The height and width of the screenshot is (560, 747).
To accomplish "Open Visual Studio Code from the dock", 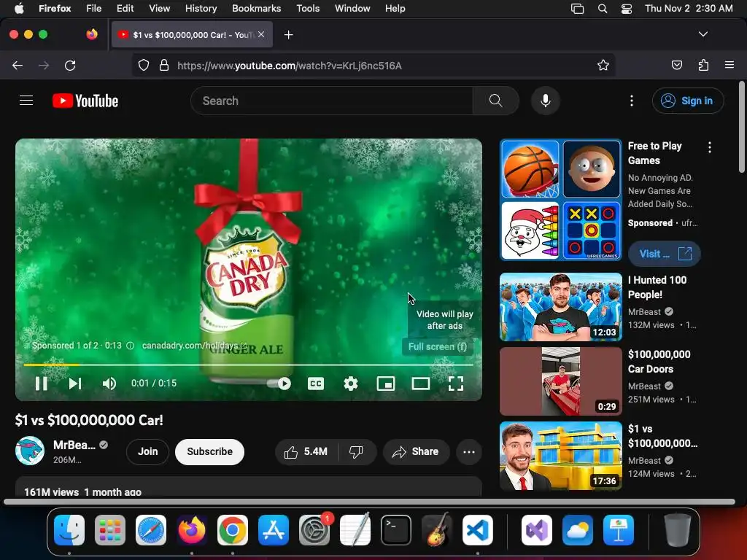I will tap(478, 530).
